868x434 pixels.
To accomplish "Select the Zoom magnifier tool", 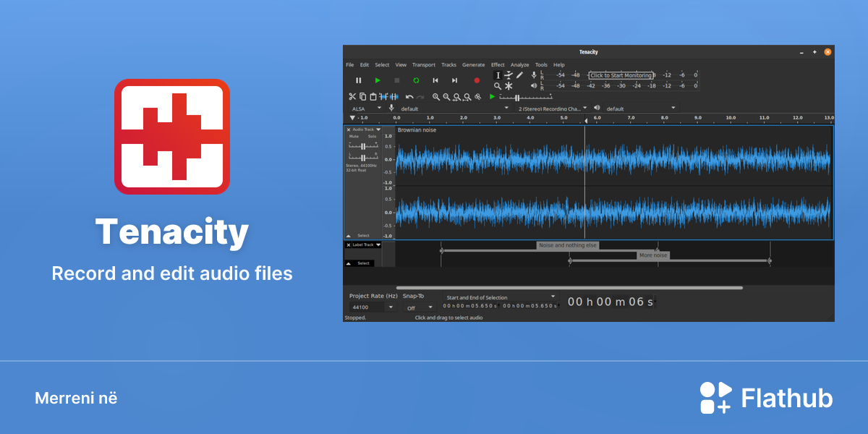I will (x=498, y=86).
